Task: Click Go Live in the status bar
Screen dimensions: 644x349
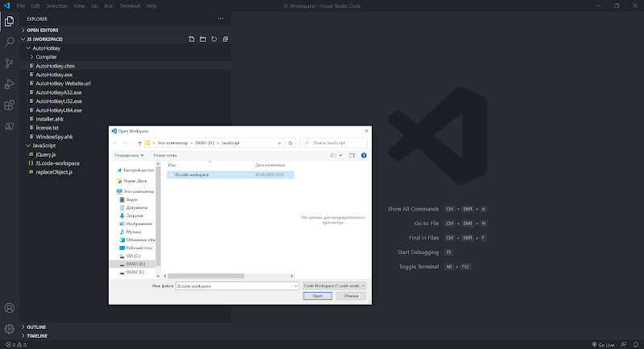Action: pos(603,345)
